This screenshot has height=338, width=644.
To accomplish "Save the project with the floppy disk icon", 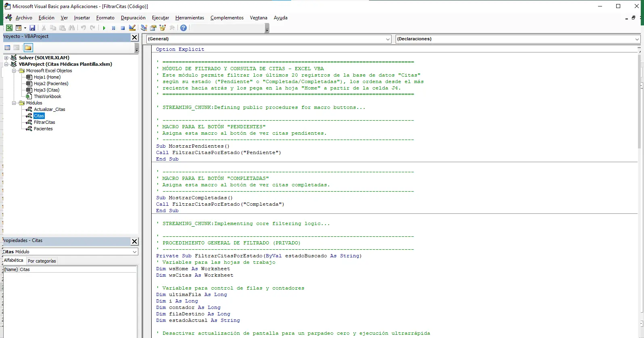I will [32, 28].
